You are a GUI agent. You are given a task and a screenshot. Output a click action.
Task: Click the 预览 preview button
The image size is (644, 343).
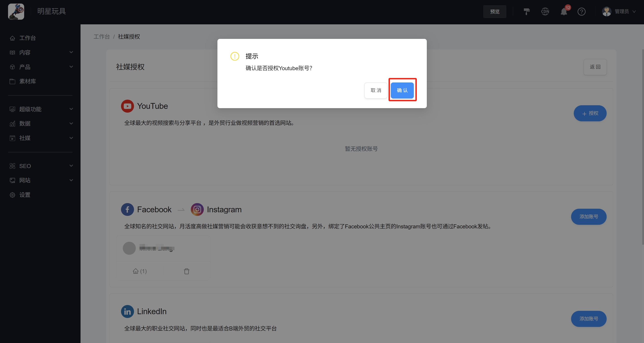coord(495,11)
